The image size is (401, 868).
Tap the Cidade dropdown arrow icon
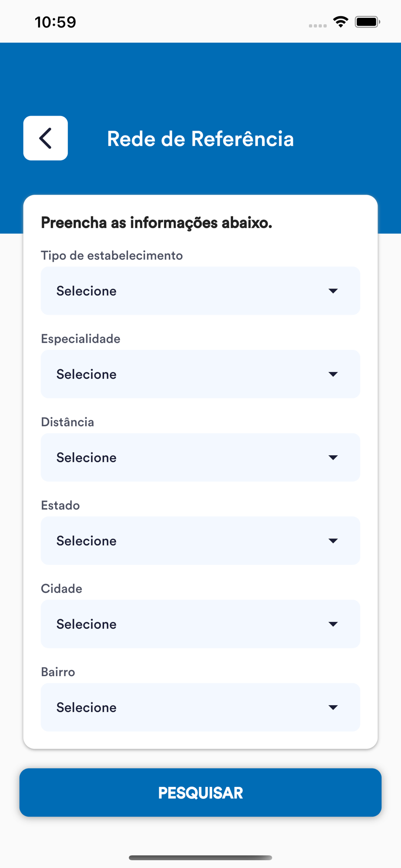coord(333,624)
